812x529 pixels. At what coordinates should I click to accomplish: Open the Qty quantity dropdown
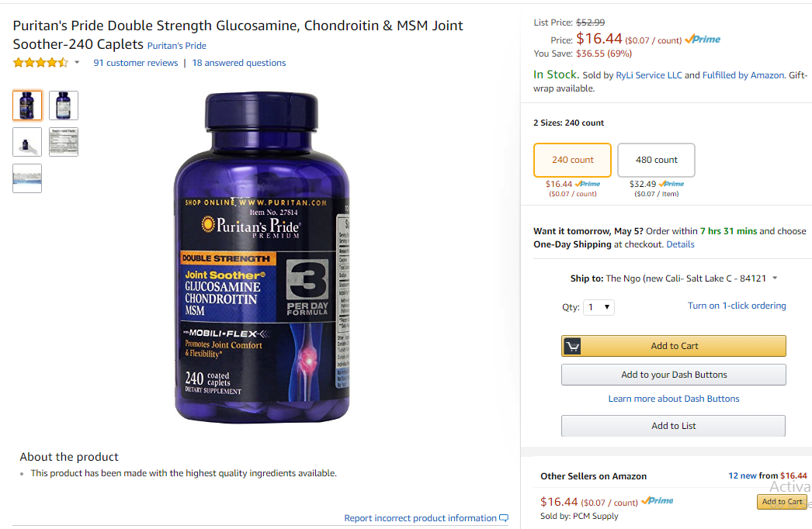[x=599, y=307]
